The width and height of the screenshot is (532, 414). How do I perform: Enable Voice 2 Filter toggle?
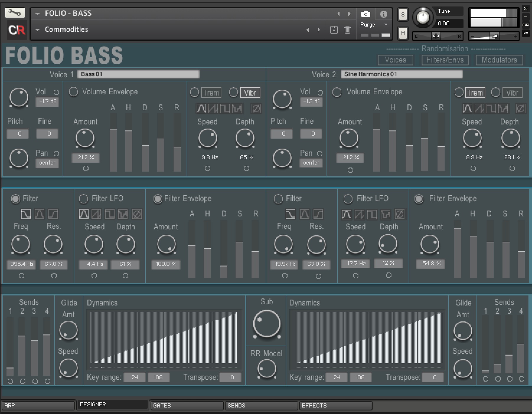278,199
